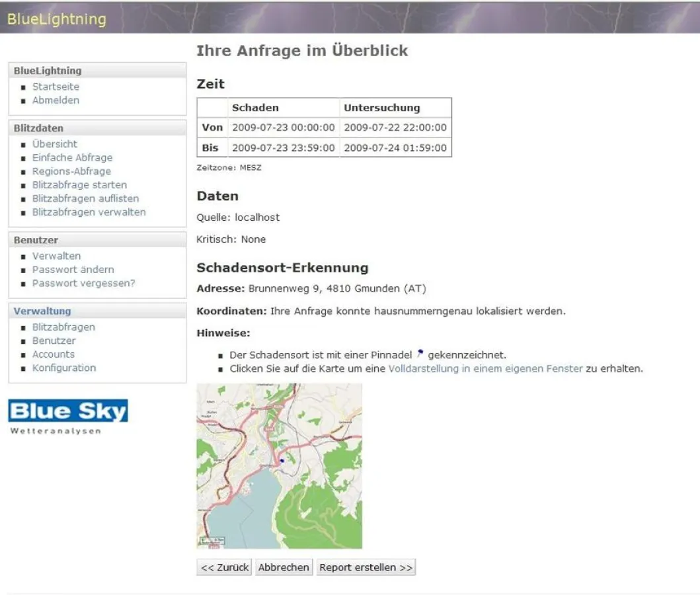Open Passwort ändern under Benutzer
The height and width of the screenshot is (595, 700).
tap(74, 269)
